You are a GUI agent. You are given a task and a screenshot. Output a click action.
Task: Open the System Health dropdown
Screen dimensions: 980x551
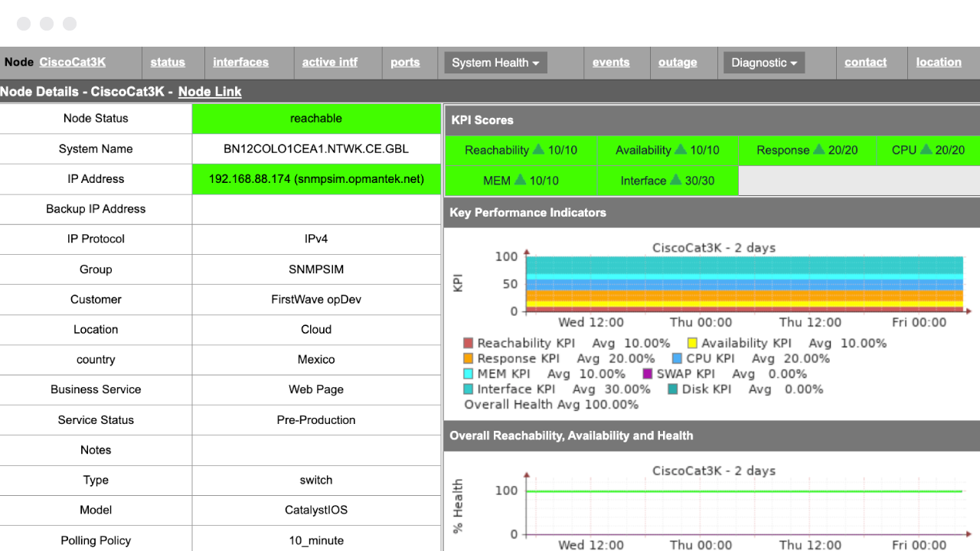coord(495,63)
